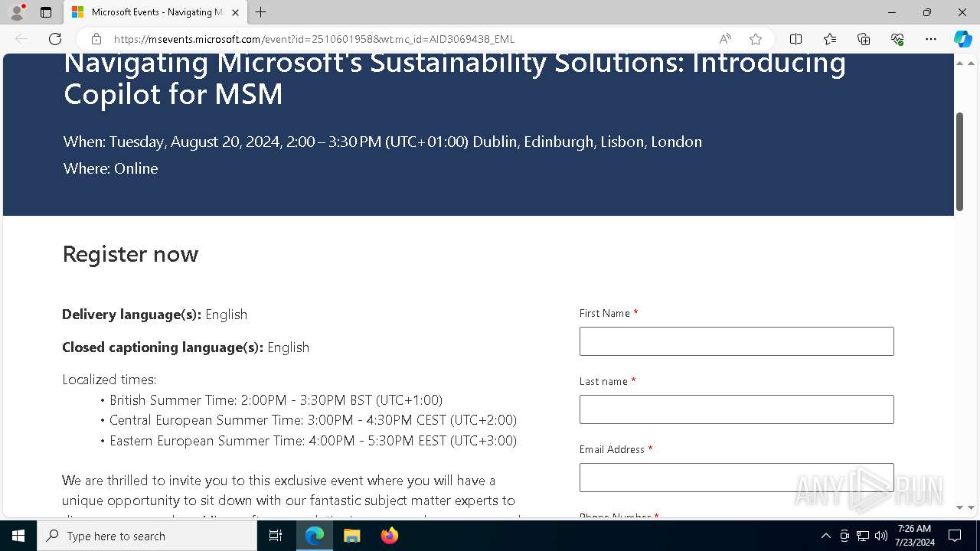The image size is (980, 551).
Task: Open Browser essentials icon
Action: pyautogui.click(x=897, y=39)
